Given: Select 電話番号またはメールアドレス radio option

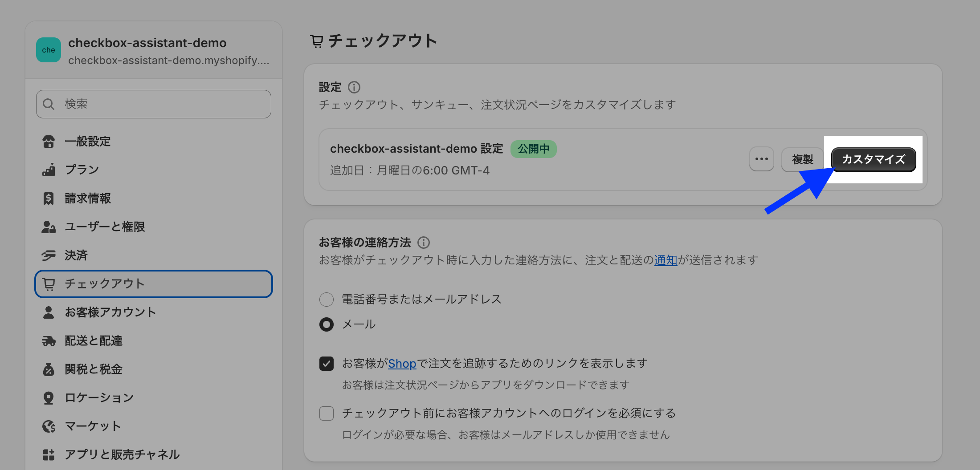Looking at the screenshot, I should [327, 300].
